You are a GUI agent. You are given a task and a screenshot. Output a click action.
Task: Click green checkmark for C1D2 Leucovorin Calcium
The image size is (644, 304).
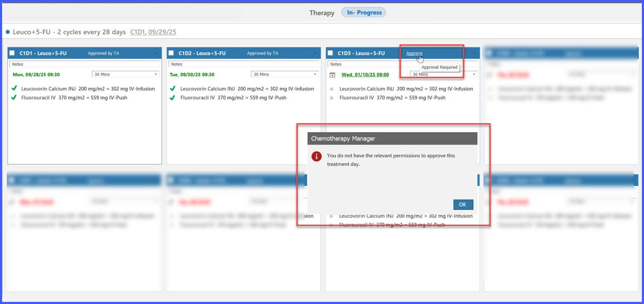tap(172, 89)
